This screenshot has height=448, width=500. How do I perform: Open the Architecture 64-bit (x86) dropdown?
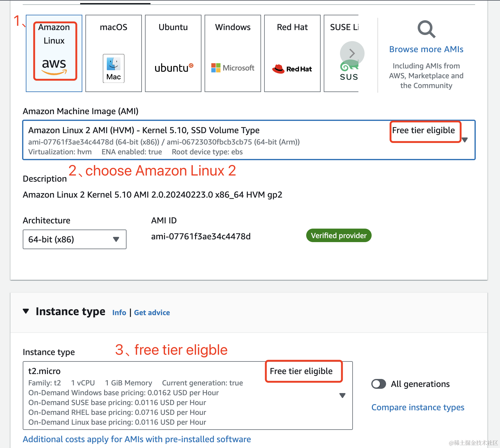(x=75, y=239)
